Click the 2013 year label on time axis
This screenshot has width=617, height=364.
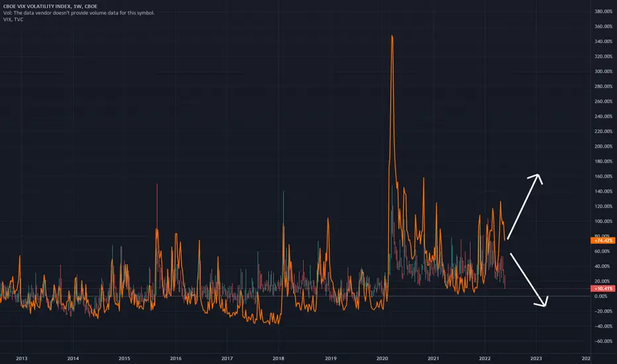point(22,359)
